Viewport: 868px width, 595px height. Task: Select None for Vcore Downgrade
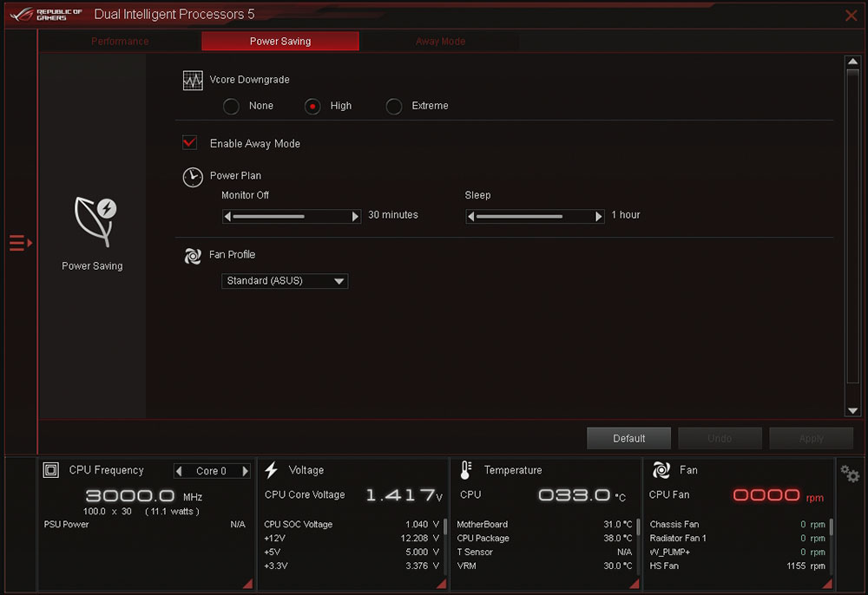(x=231, y=106)
